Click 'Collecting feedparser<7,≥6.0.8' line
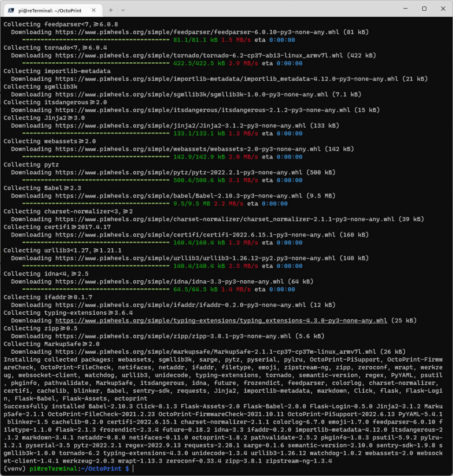The image size is (453, 476). click(x=61, y=24)
